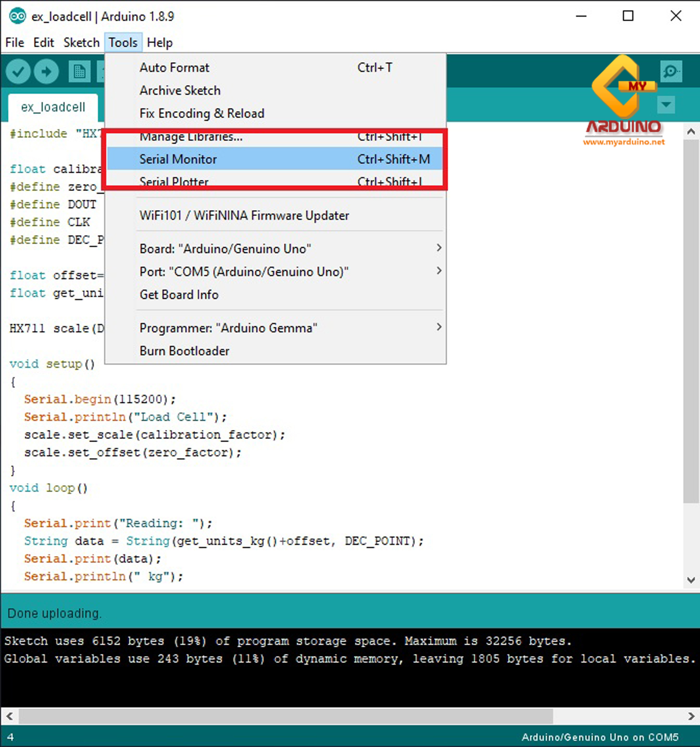Open the tab options dropdown arrow
Viewport: 700px width, 747px height.
(666, 105)
